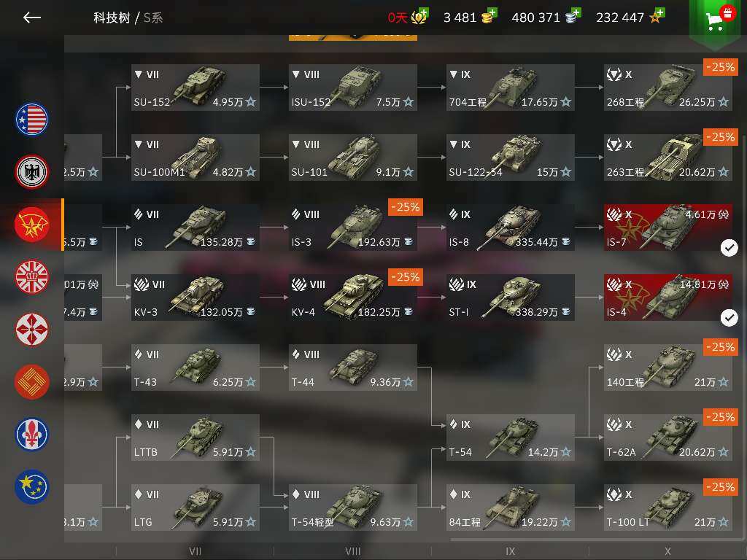
Task: Open the 科技树 breadcrumb label
Action: [x=112, y=18]
